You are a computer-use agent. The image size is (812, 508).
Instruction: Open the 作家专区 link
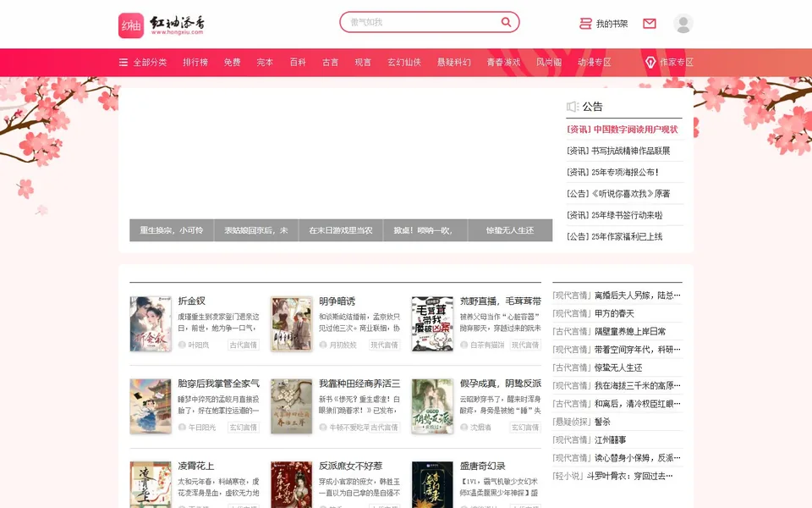(x=677, y=62)
